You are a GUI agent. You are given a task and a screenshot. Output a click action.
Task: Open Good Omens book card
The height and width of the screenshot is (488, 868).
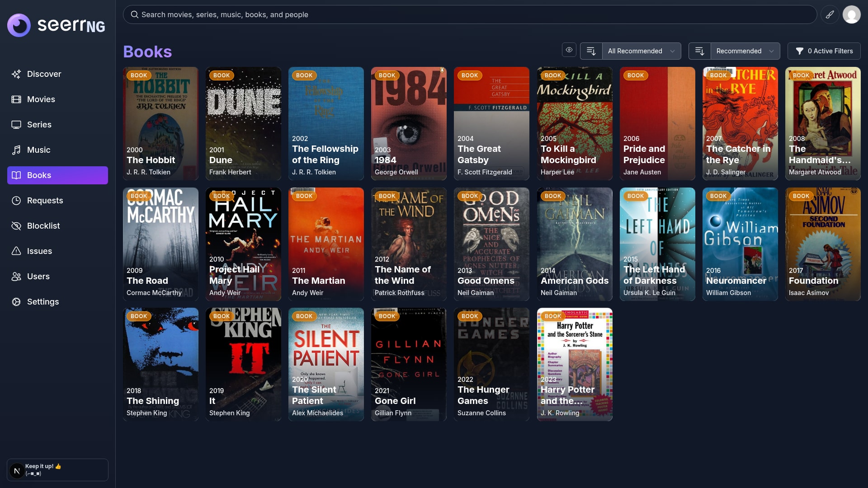pyautogui.click(x=491, y=244)
